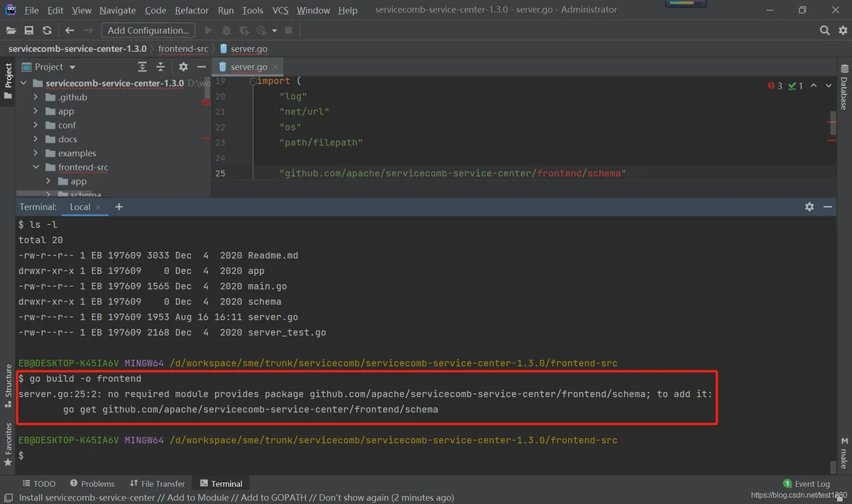This screenshot has height=504, width=852.
Task: Click the Synchronize reload icon
Action: 47,31
